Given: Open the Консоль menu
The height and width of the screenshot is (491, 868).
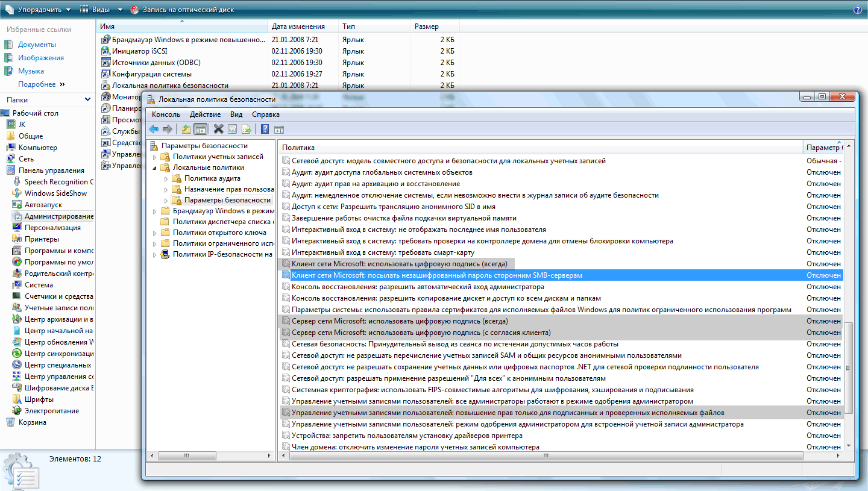Looking at the screenshot, I should pyautogui.click(x=166, y=114).
